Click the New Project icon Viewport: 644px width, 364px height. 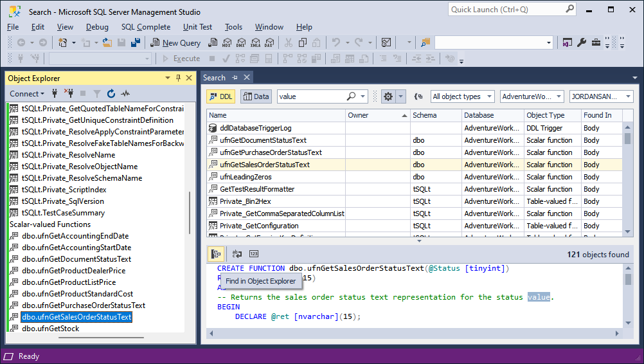coord(63,42)
